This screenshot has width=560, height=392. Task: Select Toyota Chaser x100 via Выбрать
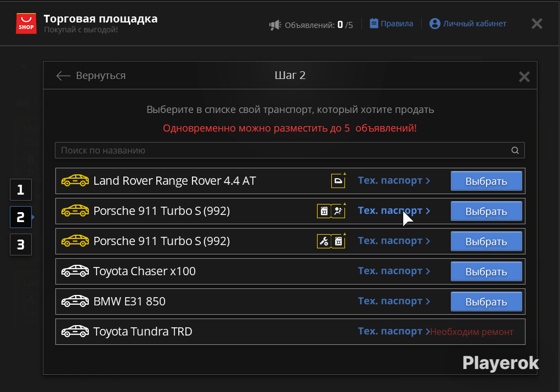pos(486,271)
